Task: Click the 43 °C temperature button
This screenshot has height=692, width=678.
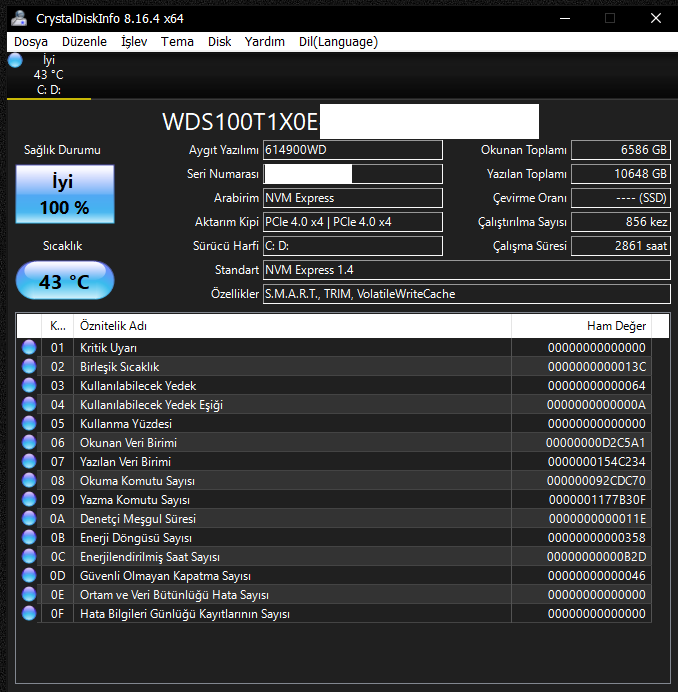Action: point(65,281)
